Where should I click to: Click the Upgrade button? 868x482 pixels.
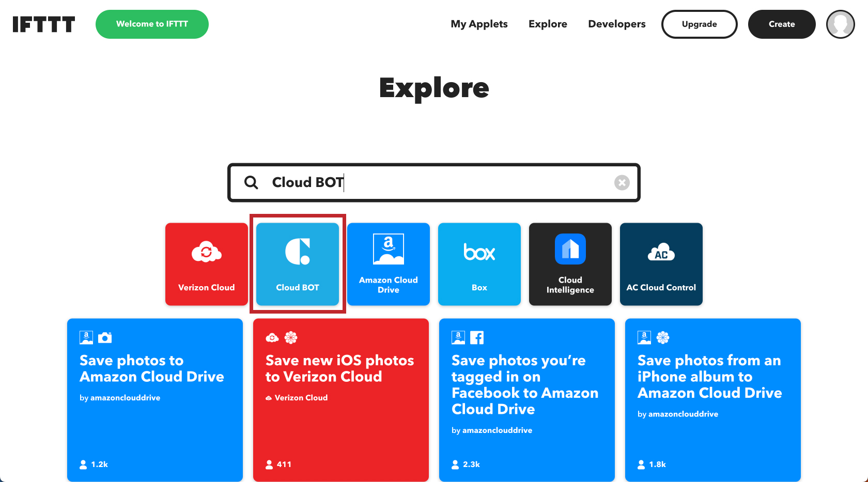click(699, 24)
